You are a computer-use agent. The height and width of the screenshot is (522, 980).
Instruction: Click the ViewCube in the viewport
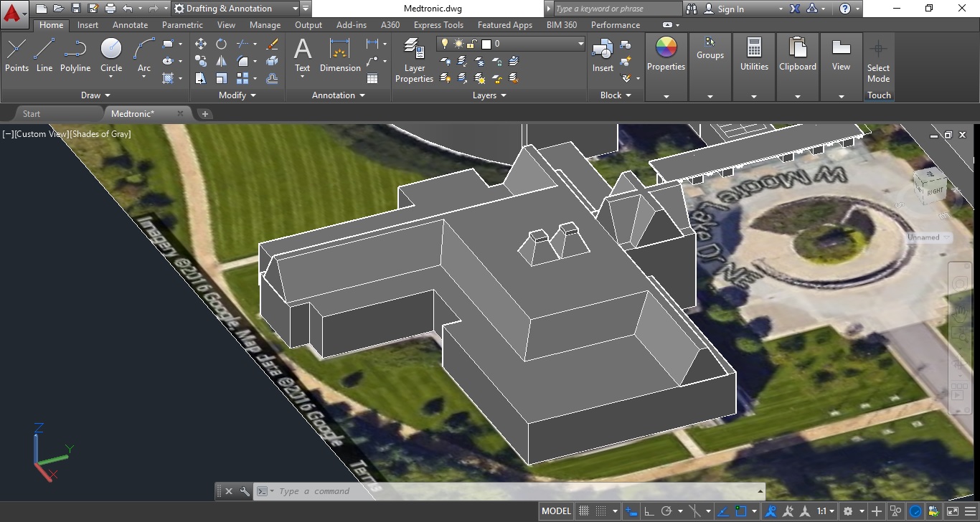click(931, 188)
